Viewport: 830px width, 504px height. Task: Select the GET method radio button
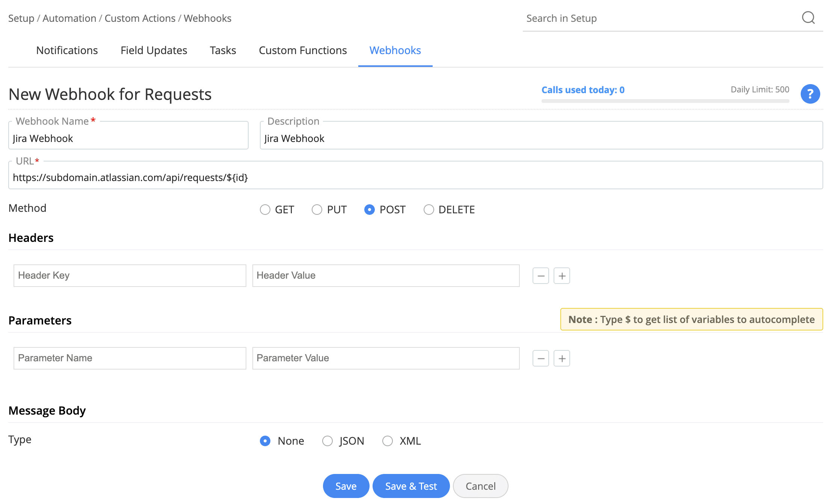point(265,210)
